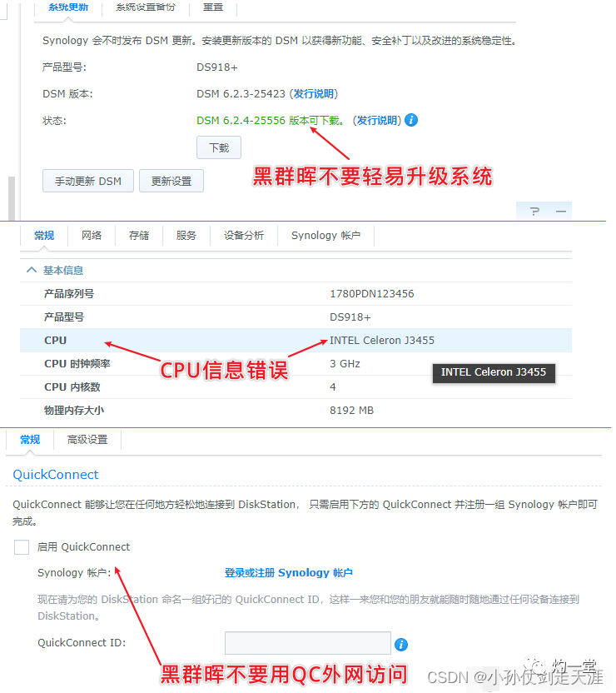The width and height of the screenshot is (616, 693).
Task: Minimize the Info Center window
Action: [x=561, y=212]
